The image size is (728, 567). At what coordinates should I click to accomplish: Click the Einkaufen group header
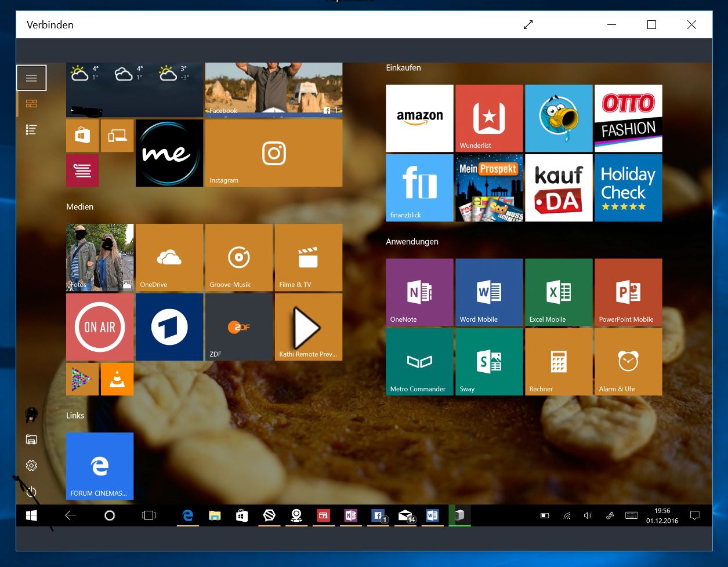[403, 68]
